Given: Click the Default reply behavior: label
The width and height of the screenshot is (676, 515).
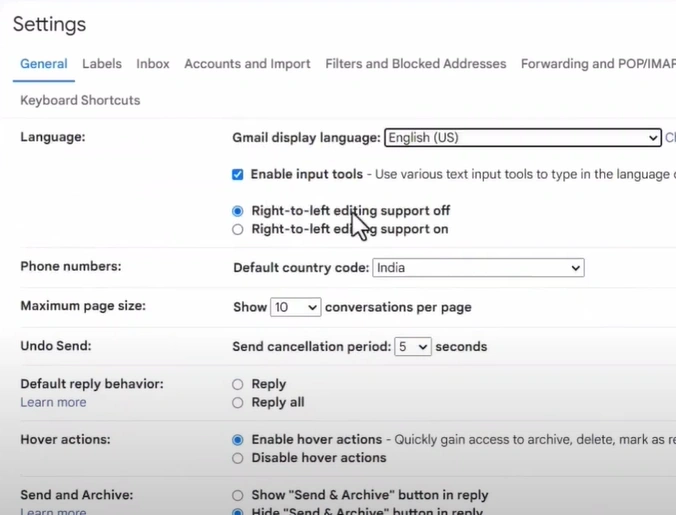Looking at the screenshot, I should [92, 384].
